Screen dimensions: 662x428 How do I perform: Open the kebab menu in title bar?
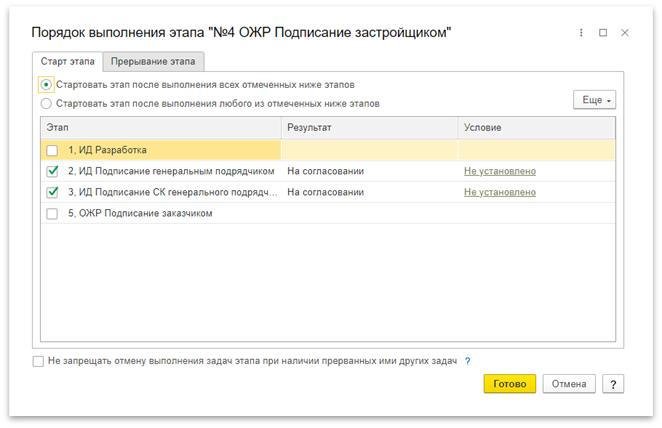point(581,33)
